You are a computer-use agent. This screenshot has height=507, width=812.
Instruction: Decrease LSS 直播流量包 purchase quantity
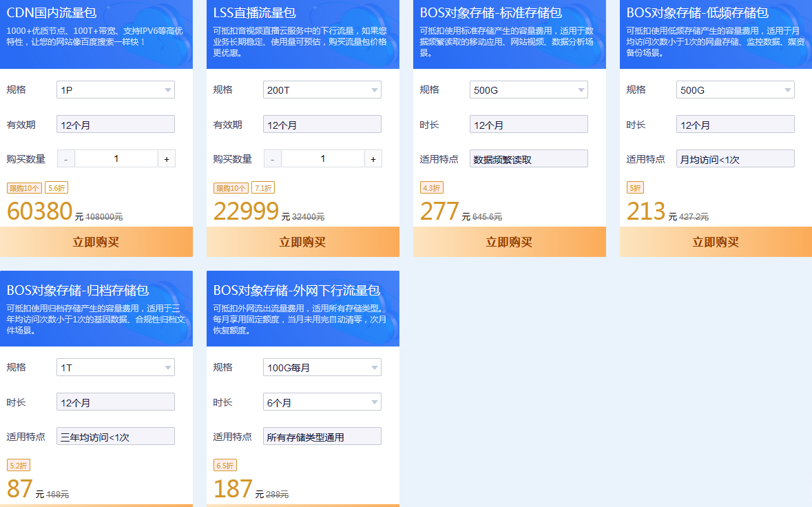click(x=273, y=159)
